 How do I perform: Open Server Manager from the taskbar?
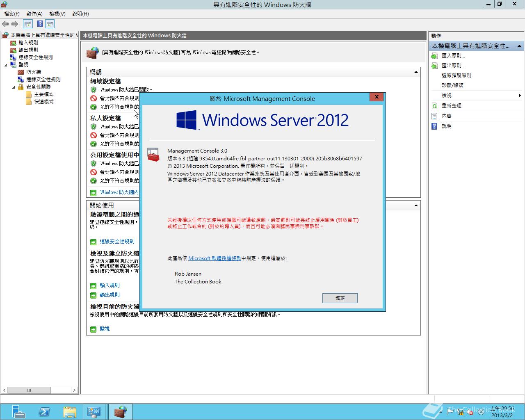[x=18, y=412]
